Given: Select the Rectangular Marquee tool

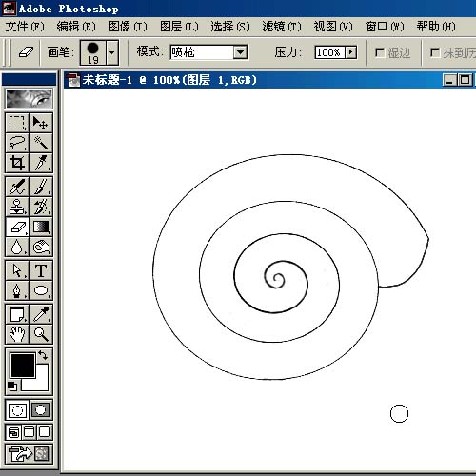Looking at the screenshot, I should tap(17, 123).
